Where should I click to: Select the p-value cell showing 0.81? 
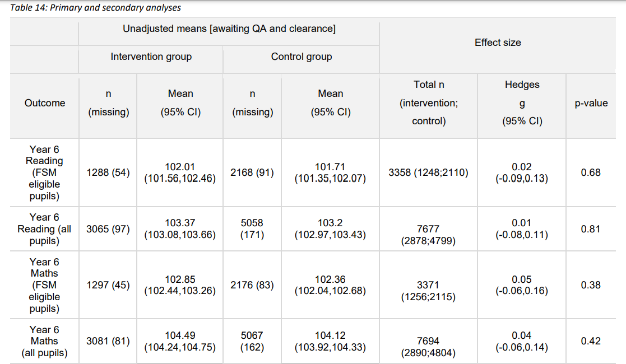click(x=591, y=229)
